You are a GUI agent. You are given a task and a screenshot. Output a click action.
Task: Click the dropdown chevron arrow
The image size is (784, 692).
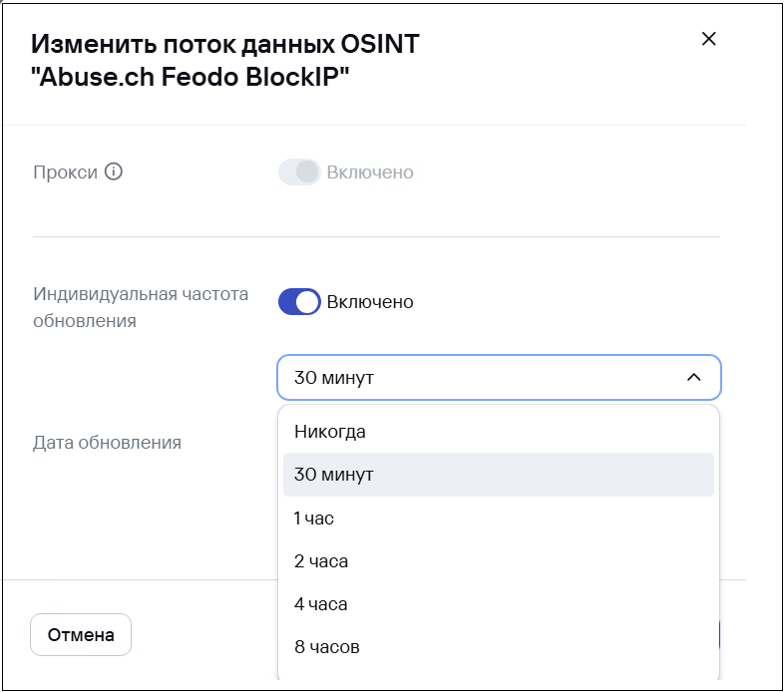pos(694,378)
